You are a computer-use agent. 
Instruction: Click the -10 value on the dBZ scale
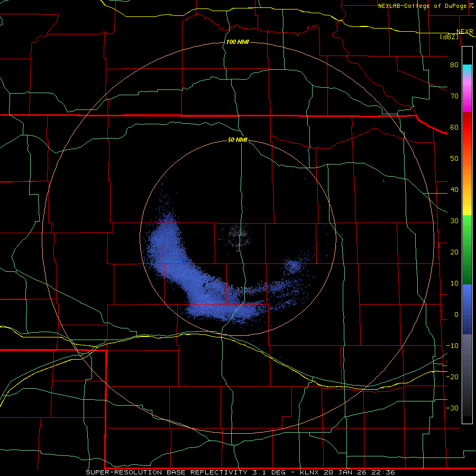452,346
